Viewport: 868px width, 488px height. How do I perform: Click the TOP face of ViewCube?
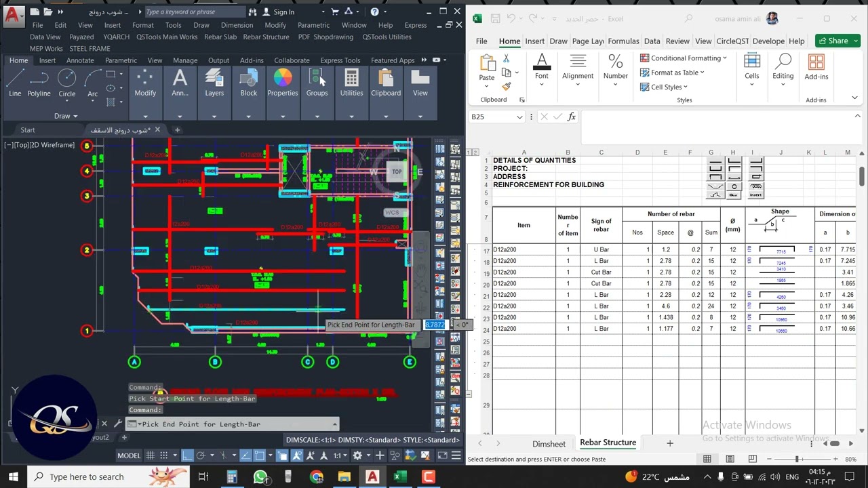click(x=397, y=171)
